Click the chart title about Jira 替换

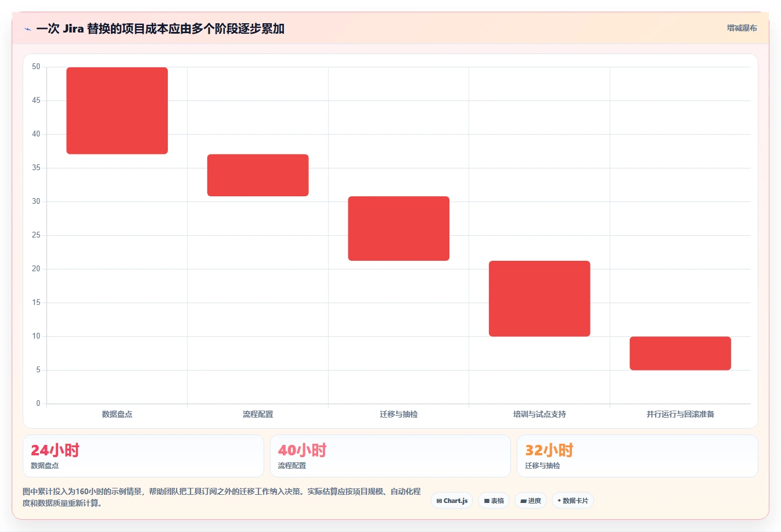(x=160, y=28)
